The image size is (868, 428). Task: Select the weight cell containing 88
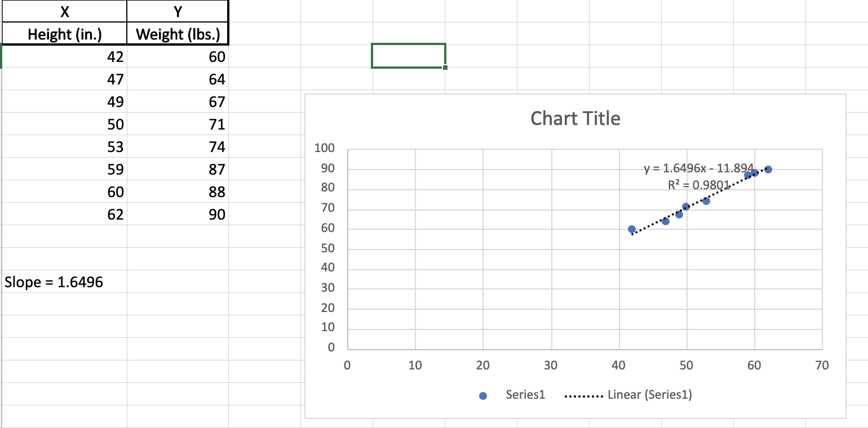[x=178, y=191]
